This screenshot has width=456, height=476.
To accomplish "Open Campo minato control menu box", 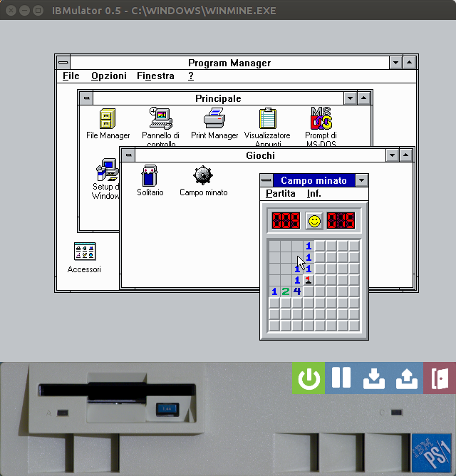I will click(266, 180).
